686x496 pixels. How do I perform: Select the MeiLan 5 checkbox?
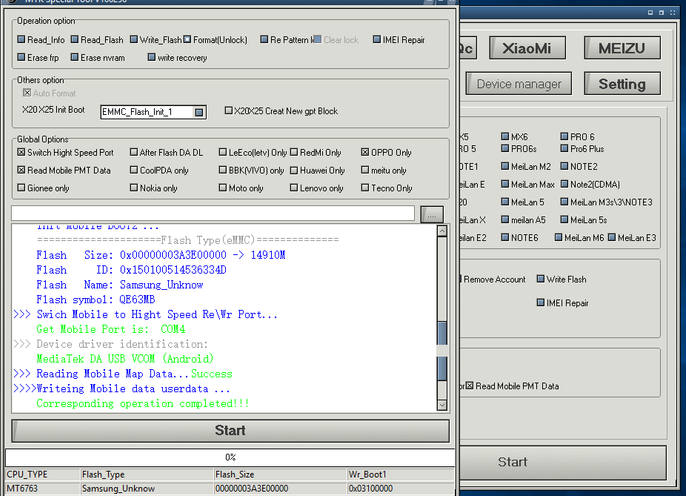[x=505, y=202]
